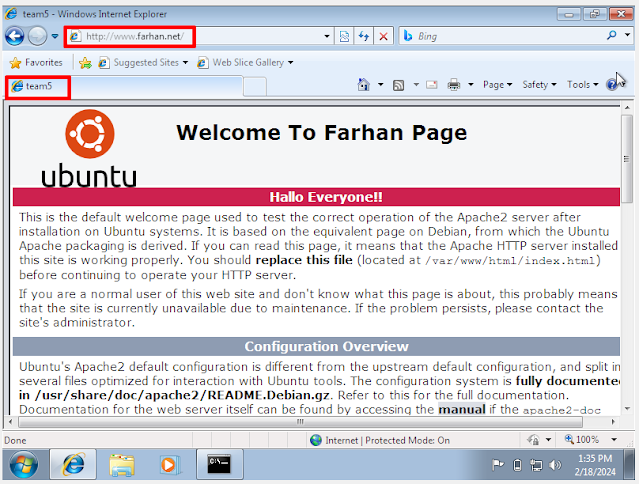The height and width of the screenshot is (484, 639).
Task: Click the vertical scrollbar thumb
Action: [627, 159]
